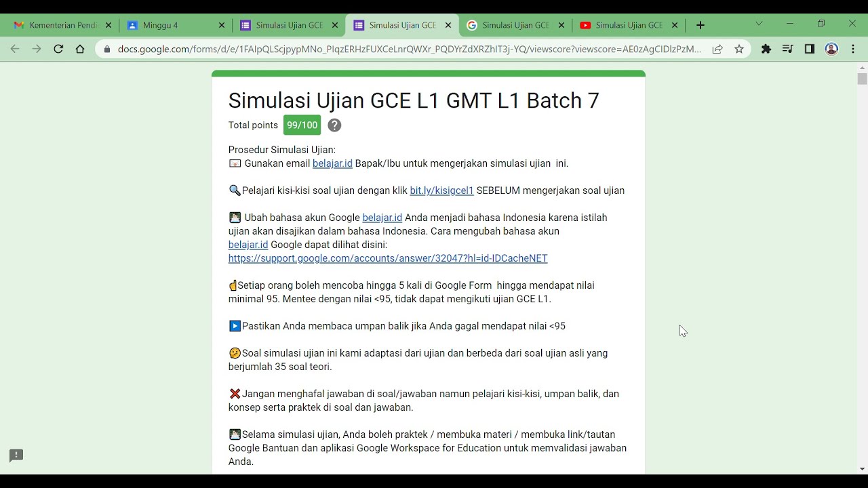Close the Kementerian Pendidikan Gmail tab

(x=108, y=25)
